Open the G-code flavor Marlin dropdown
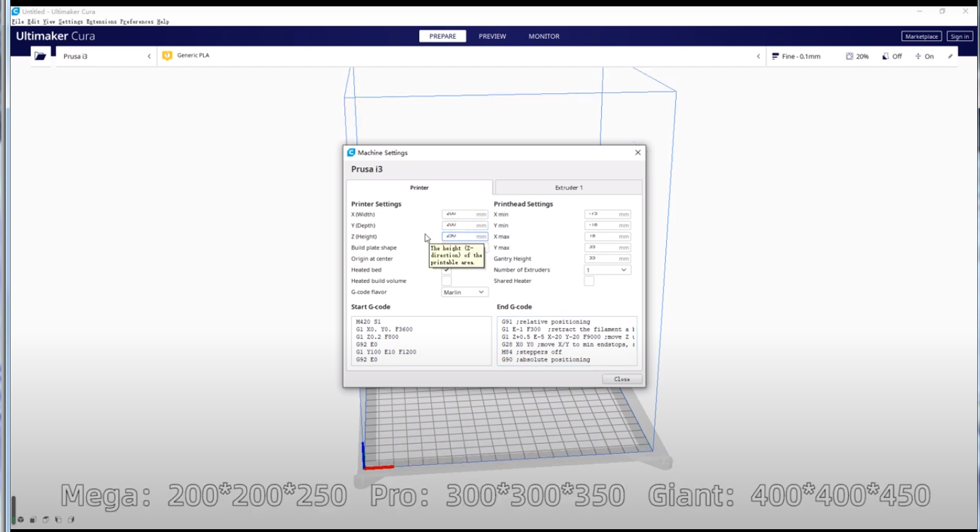The image size is (980, 532). coord(465,292)
